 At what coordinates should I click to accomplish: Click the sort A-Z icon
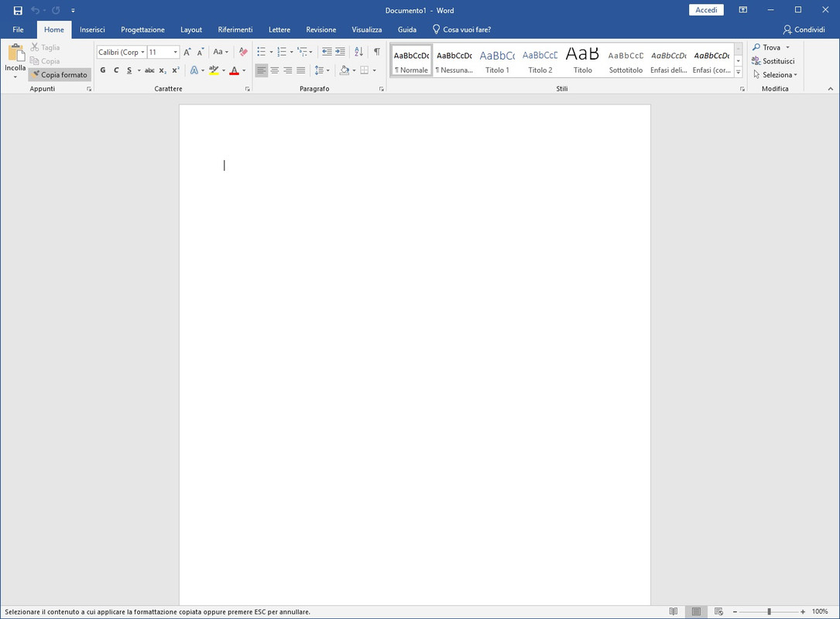click(359, 52)
